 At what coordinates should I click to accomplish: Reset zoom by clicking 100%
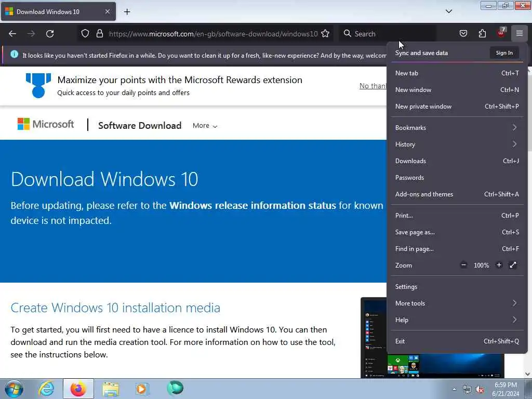click(481, 265)
